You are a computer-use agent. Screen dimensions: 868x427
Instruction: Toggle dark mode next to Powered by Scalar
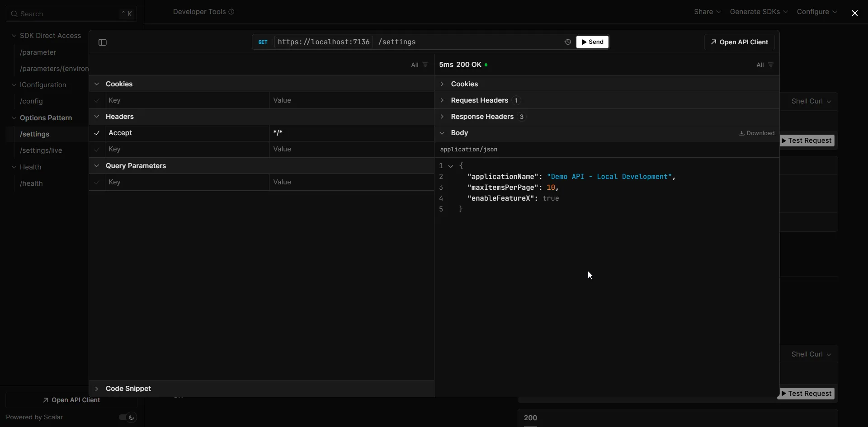click(x=127, y=417)
